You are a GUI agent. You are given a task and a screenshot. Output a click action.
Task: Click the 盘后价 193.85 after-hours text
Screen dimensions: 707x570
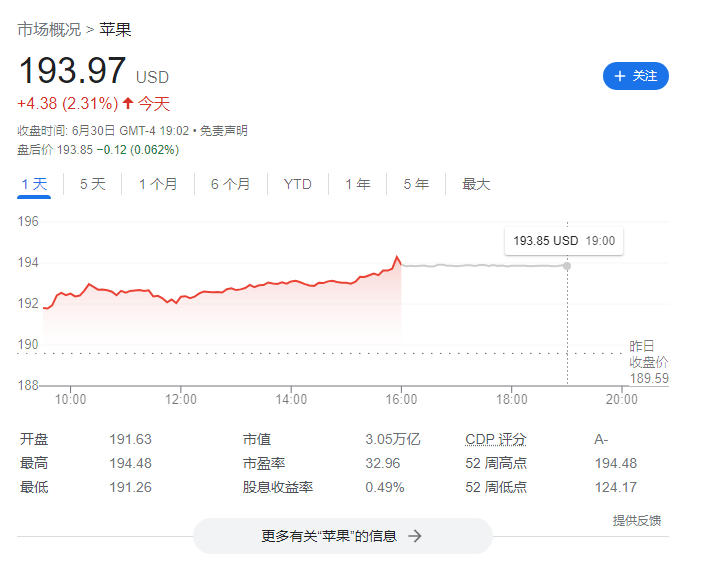point(55,150)
